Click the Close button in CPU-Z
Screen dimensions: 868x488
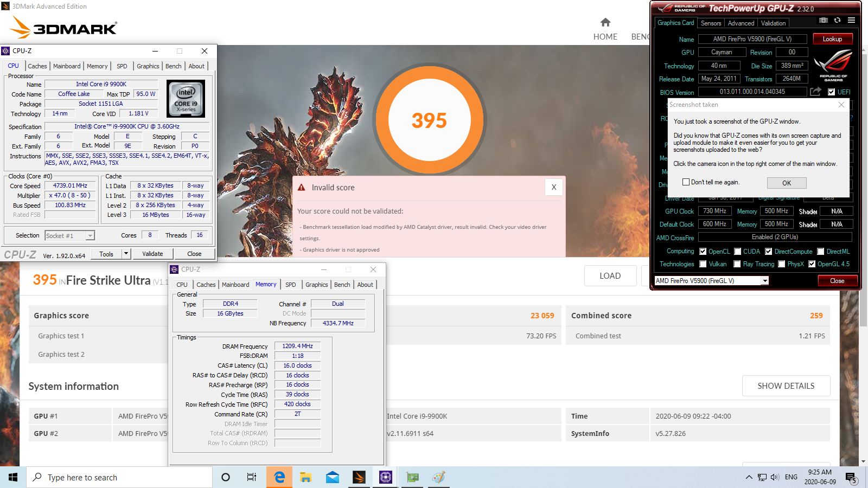[x=194, y=254]
